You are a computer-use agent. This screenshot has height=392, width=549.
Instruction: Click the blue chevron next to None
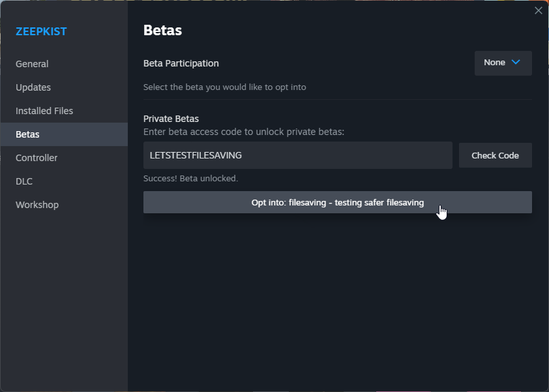tap(515, 62)
